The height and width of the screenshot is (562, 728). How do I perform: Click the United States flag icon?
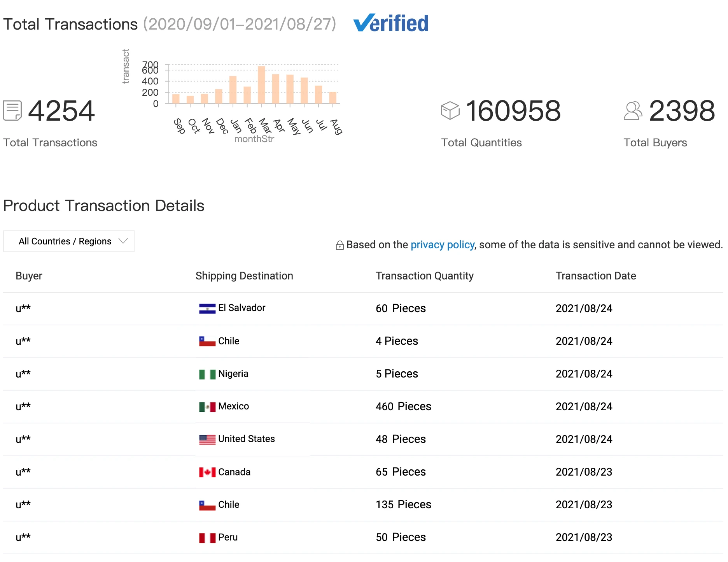click(207, 440)
